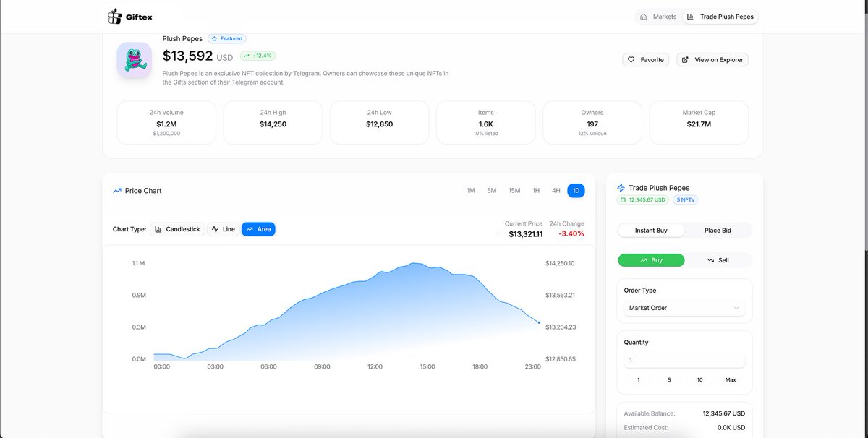Click the lightning icon beside Trade Plush Pepes panel
This screenshot has width=868, height=438.
coord(621,187)
